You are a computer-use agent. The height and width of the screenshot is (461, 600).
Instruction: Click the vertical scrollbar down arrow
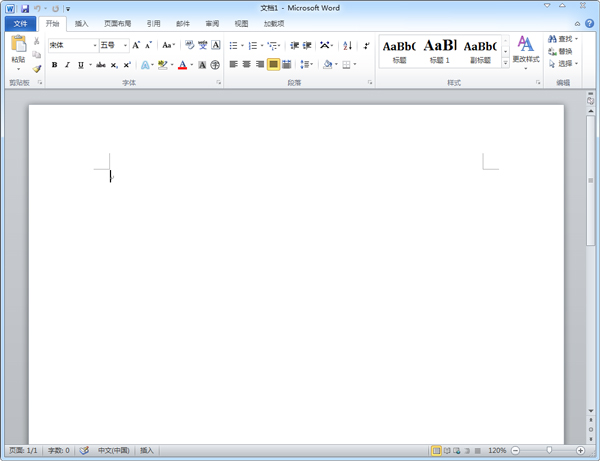click(590, 411)
